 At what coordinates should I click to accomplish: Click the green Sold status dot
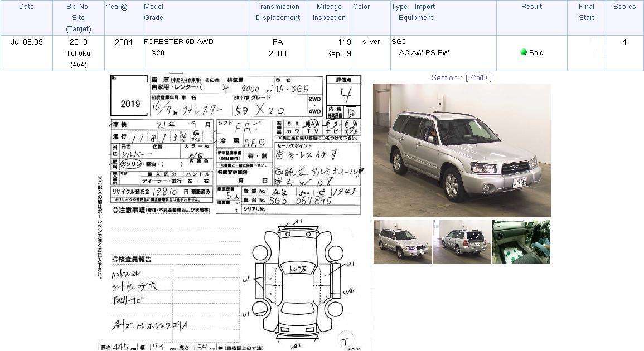click(523, 52)
